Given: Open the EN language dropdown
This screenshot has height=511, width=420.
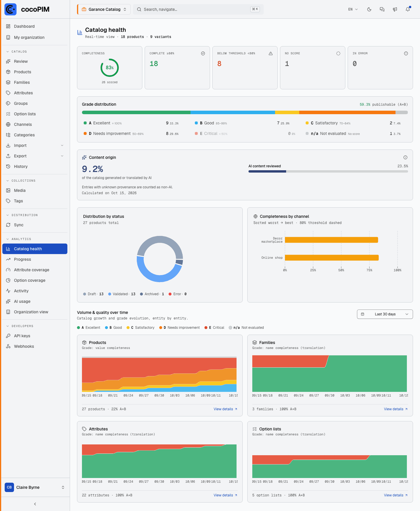Looking at the screenshot, I should click(x=353, y=9).
